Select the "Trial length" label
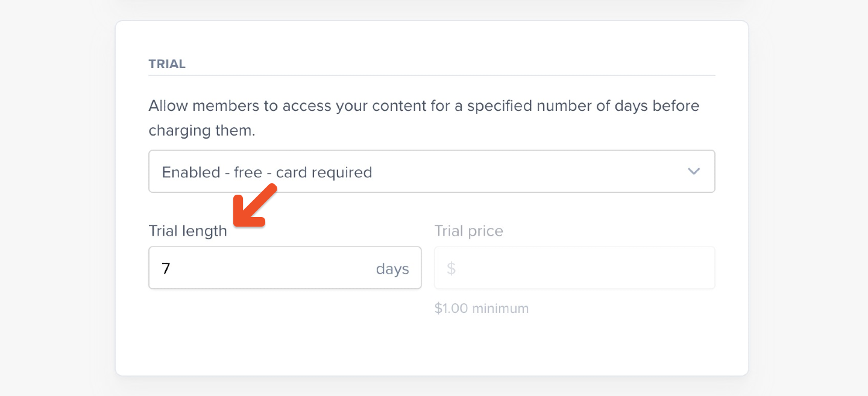 click(188, 231)
